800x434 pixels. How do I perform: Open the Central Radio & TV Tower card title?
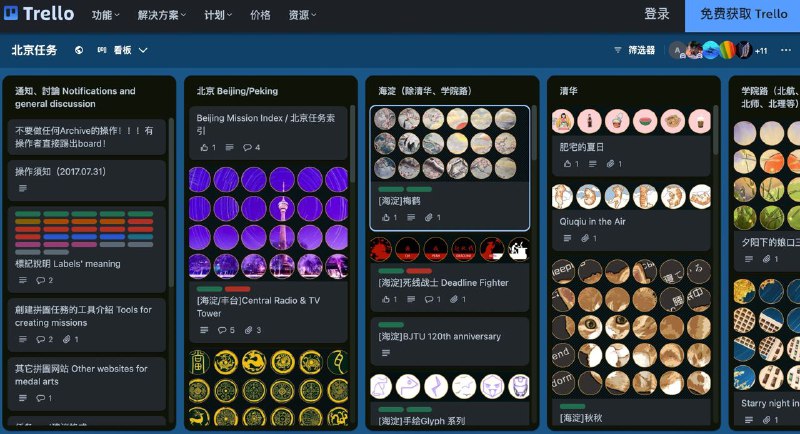pyautogui.click(x=258, y=307)
